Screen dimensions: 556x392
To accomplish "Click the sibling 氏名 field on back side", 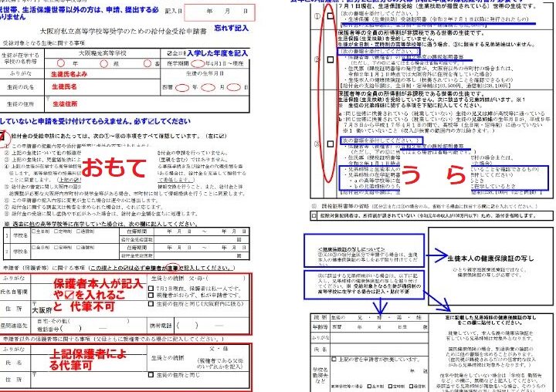I will tap(379, 350).
